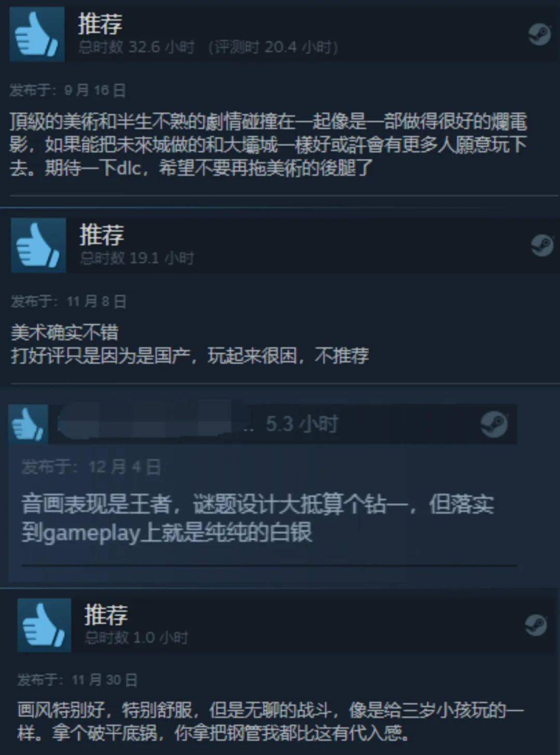
Task: Click thumbs-up icon of 32.6-hour review
Action: [x=37, y=34]
